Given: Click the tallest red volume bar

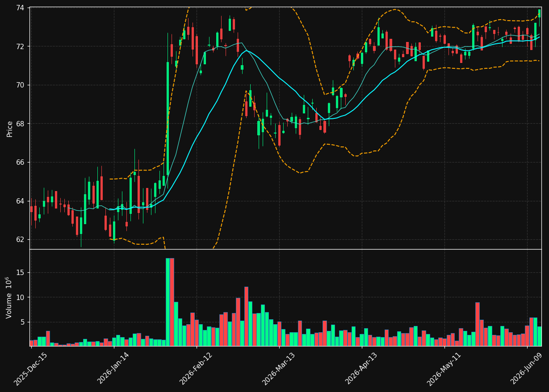Looking at the screenshot, I should (x=172, y=302).
